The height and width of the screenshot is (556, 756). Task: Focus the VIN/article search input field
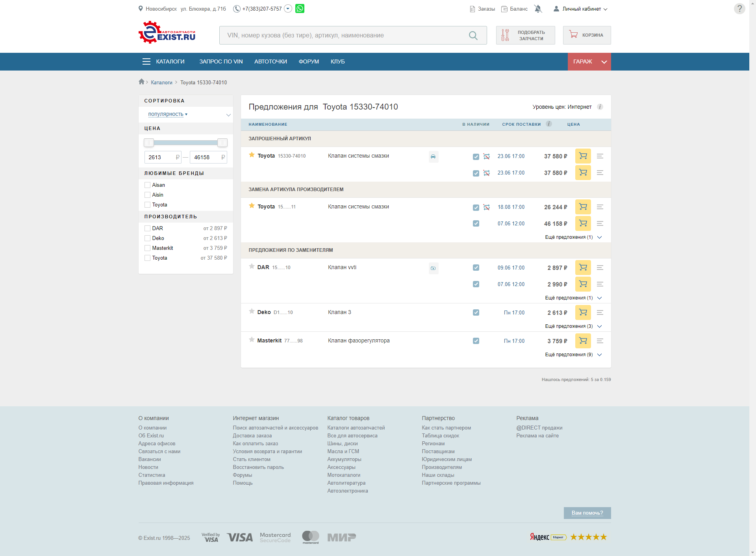pos(343,35)
